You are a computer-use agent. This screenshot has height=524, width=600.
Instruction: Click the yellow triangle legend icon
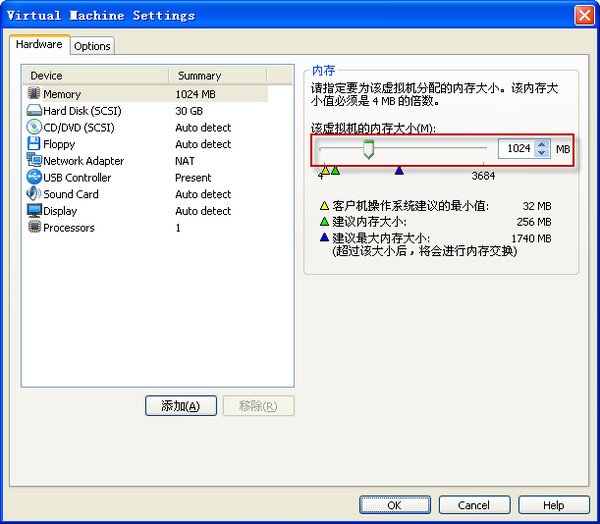coord(324,206)
